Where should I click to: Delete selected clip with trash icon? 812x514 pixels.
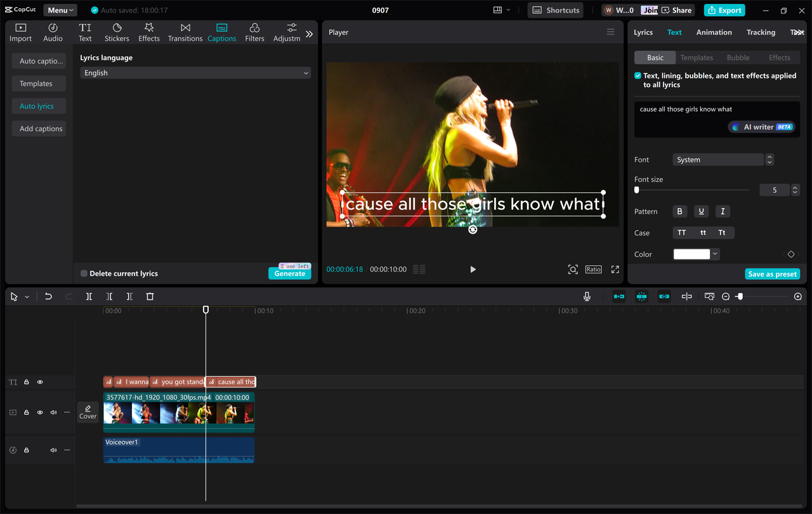(x=150, y=296)
